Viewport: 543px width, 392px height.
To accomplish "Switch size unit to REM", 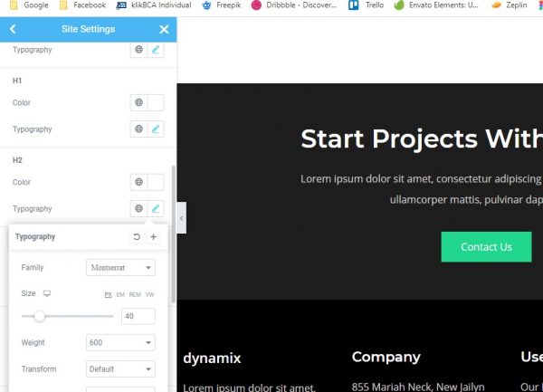I will pyautogui.click(x=135, y=295).
